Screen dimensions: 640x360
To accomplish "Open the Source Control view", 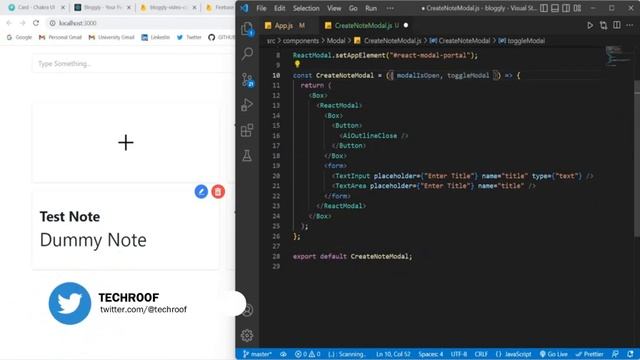I will coord(247,80).
